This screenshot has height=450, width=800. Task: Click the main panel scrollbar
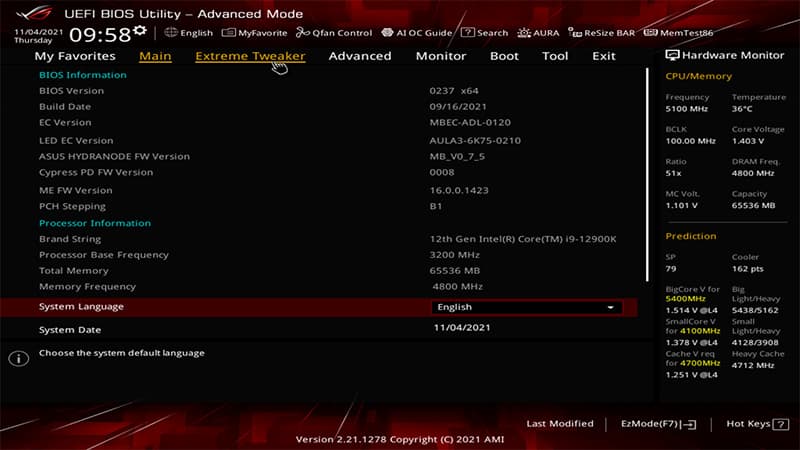pyautogui.click(x=647, y=174)
